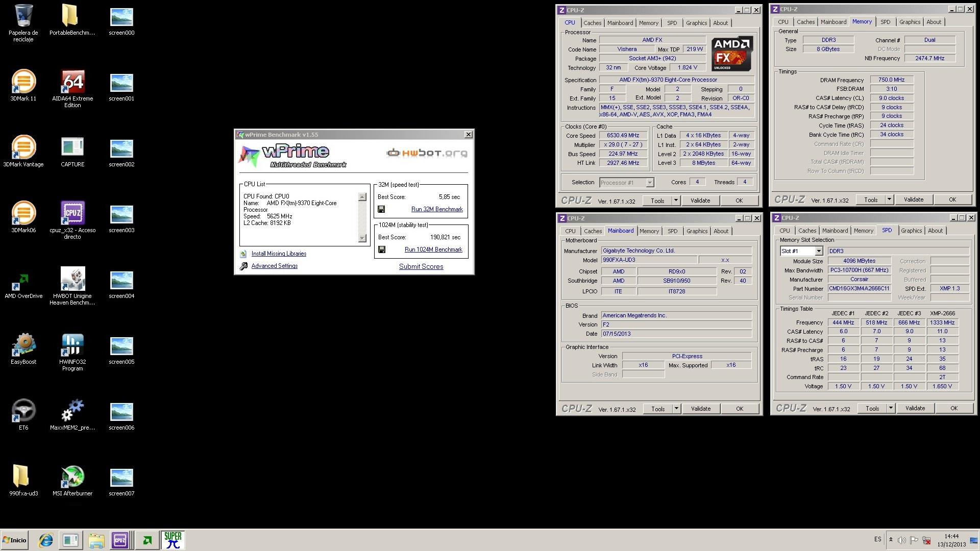
Task: Select the 3DMark Vantage desktop icon
Action: [23, 151]
